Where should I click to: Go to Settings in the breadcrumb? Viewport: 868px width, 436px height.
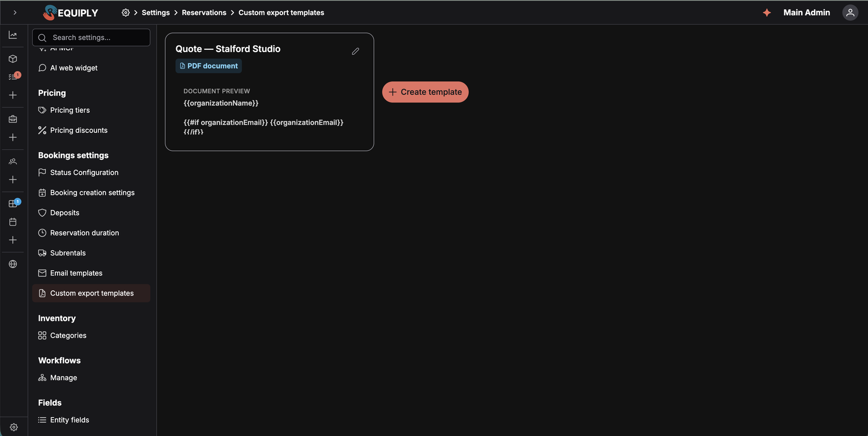(x=156, y=12)
